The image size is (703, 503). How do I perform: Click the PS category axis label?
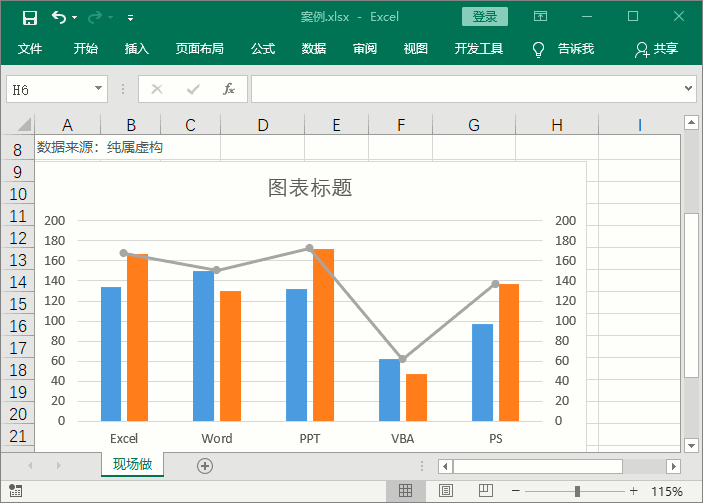495,438
